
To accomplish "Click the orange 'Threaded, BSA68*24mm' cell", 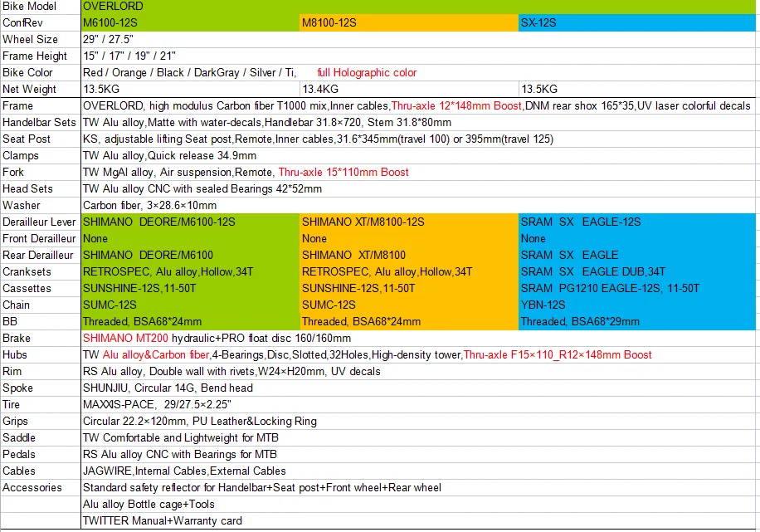I will [409, 321].
